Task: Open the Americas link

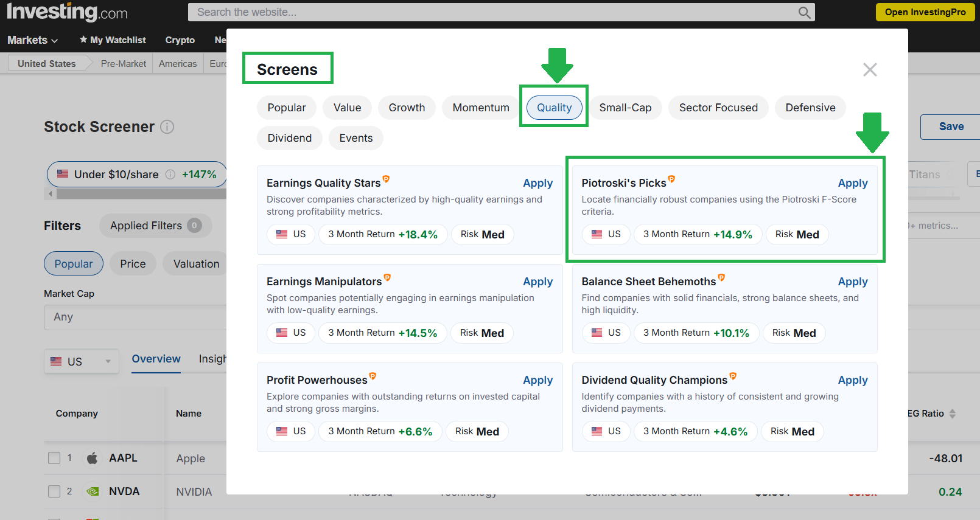Action: tap(178, 63)
